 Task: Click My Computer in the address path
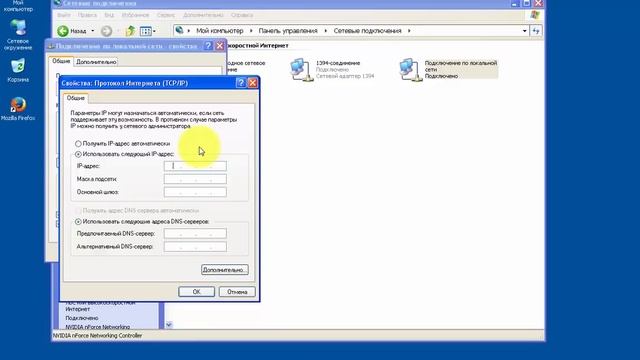coord(220,31)
